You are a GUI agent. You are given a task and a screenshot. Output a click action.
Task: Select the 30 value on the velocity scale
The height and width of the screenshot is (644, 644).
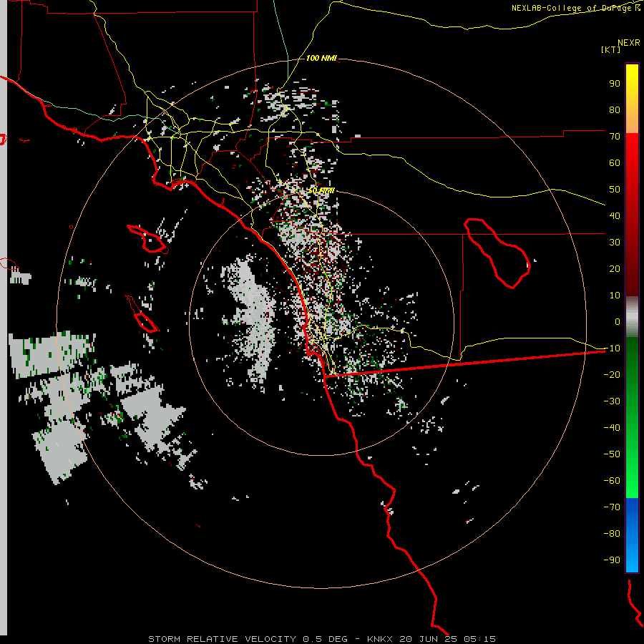615,243
